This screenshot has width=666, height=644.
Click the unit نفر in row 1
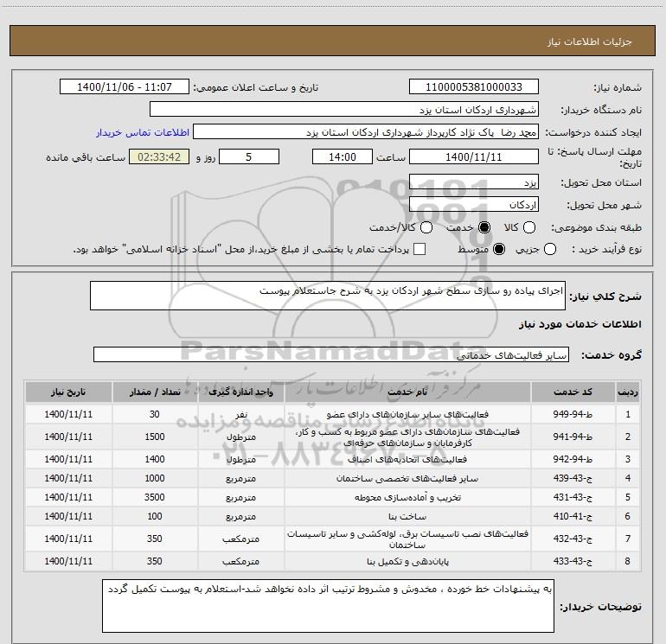[x=241, y=415]
